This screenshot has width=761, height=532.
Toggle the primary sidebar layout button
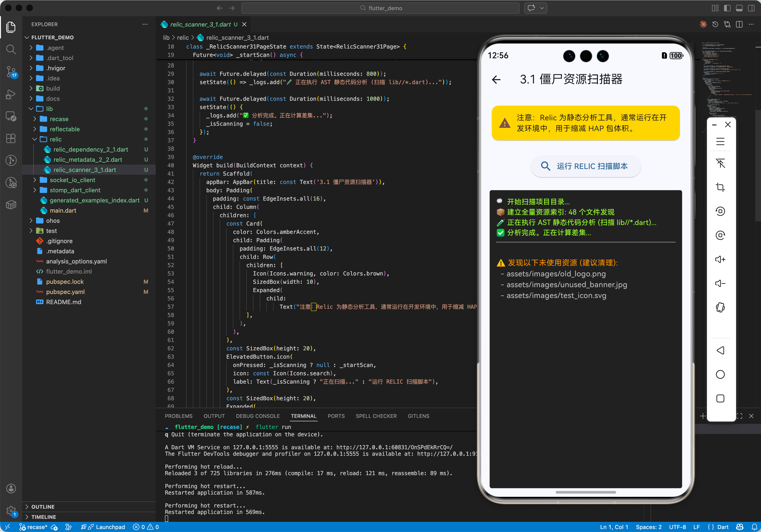coord(727,8)
